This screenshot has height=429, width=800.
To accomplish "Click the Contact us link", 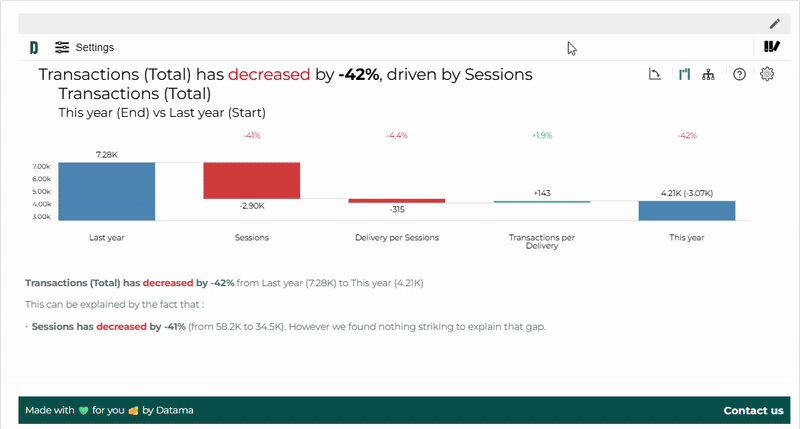I will (753, 411).
